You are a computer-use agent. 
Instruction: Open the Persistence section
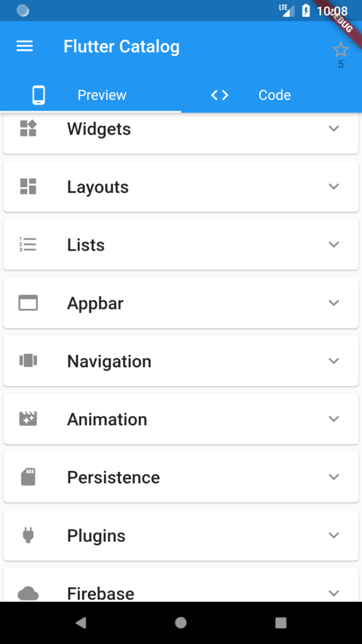click(x=181, y=477)
